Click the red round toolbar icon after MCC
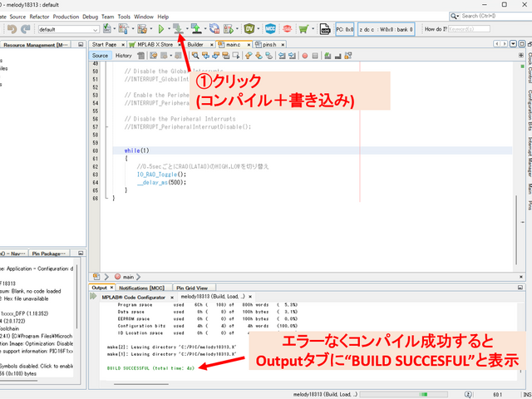The image size is (532, 399). [x=288, y=29]
